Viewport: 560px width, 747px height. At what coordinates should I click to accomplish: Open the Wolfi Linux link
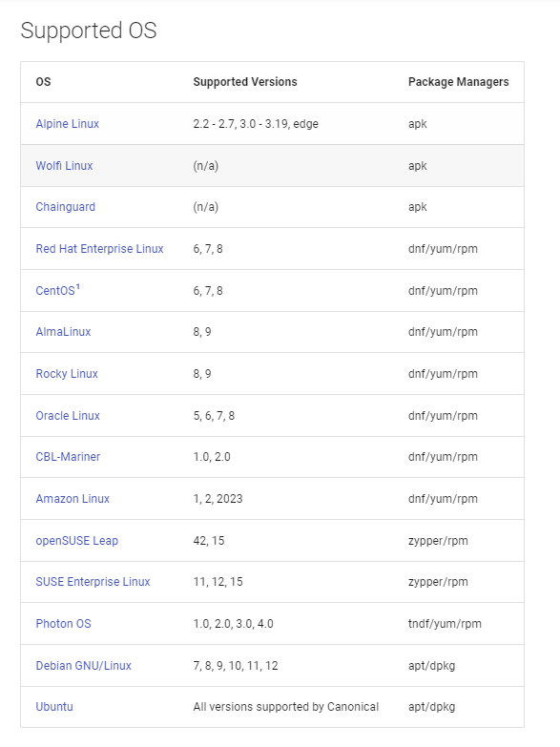click(x=64, y=166)
